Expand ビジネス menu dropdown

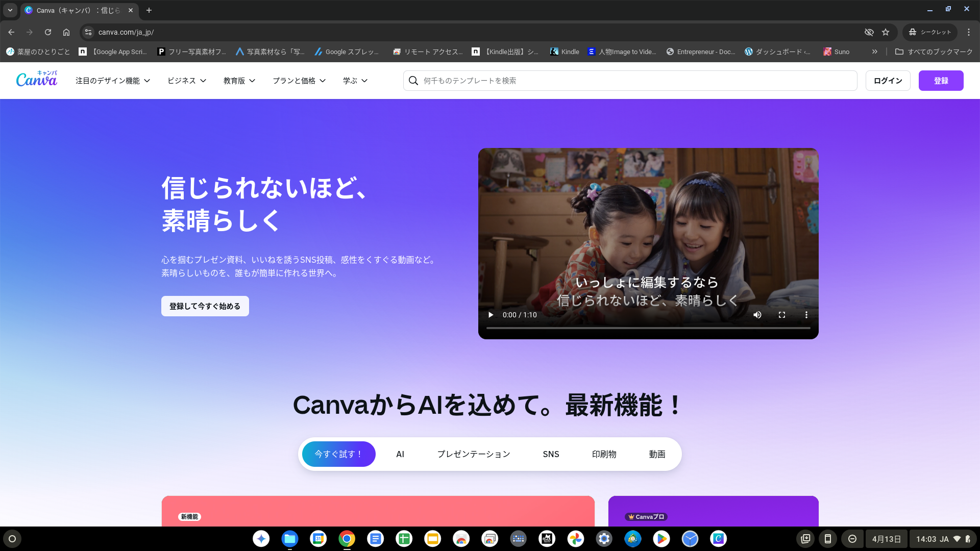pos(187,81)
